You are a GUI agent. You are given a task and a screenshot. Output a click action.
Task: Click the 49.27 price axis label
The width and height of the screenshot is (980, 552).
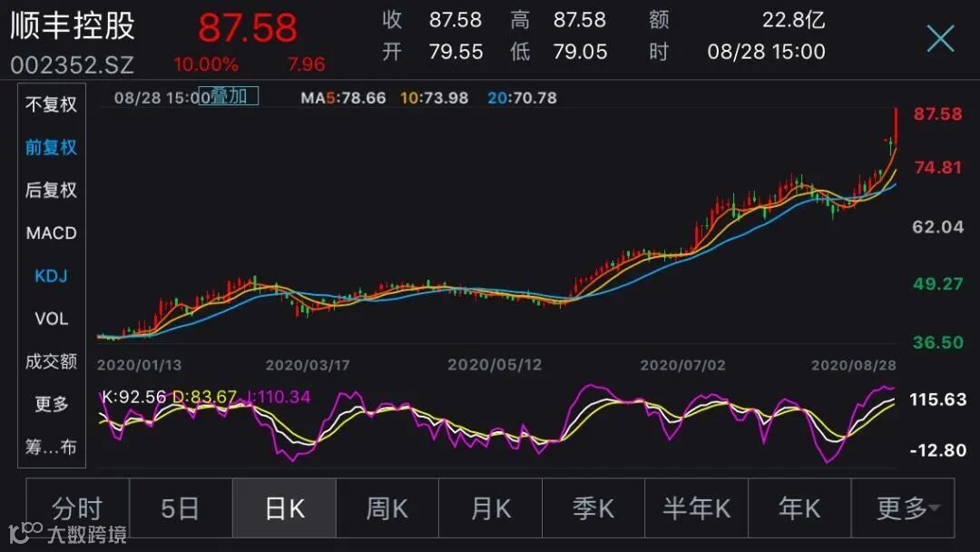point(938,284)
